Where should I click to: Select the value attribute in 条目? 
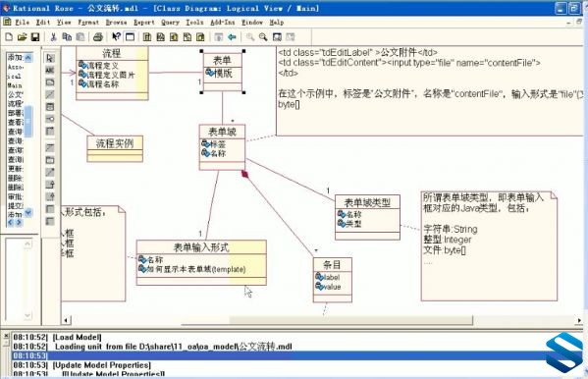(328, 287)
